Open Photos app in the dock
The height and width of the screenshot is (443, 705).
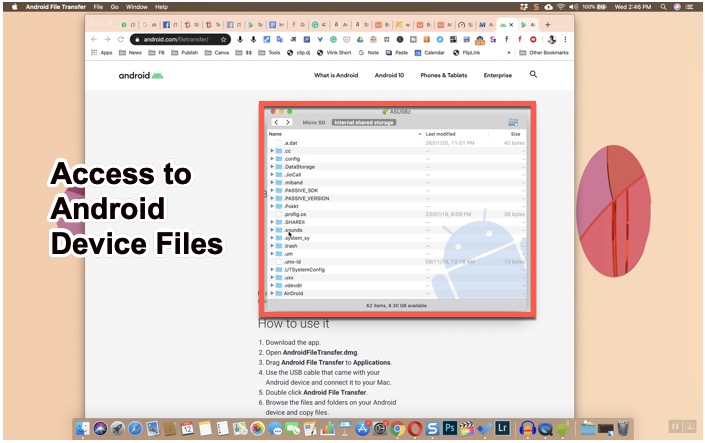[258, 429]
